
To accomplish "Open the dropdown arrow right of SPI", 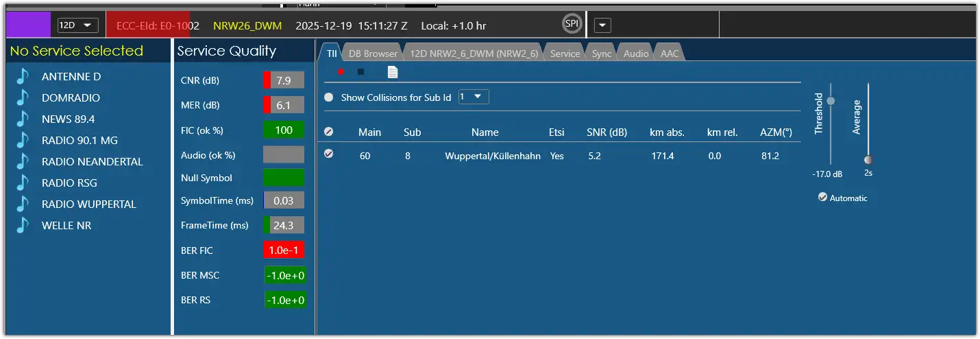I will point(602,25).
